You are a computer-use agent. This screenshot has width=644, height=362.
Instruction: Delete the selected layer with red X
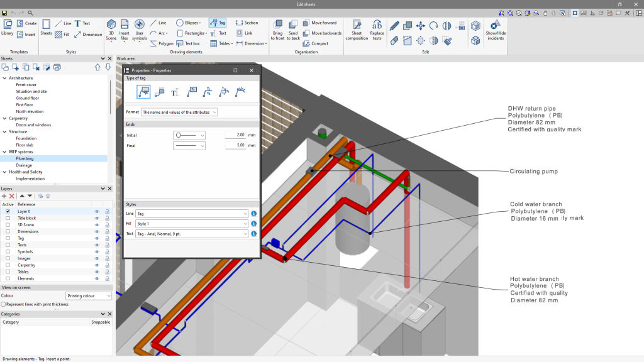[x=12, y=196]
